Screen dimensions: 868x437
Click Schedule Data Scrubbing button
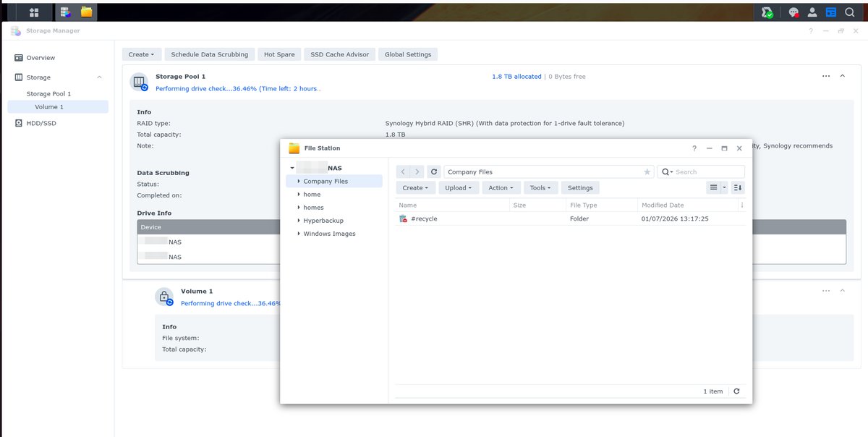[x=209, y=54]
